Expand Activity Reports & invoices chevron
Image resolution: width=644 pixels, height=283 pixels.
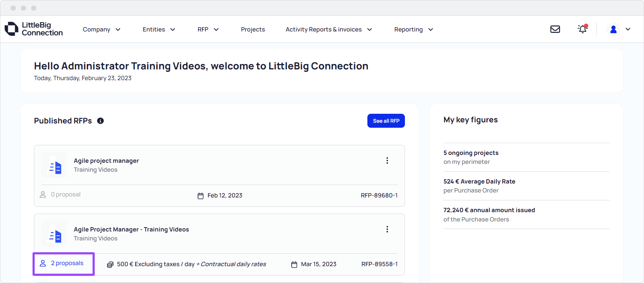click(x=370, y=30)
